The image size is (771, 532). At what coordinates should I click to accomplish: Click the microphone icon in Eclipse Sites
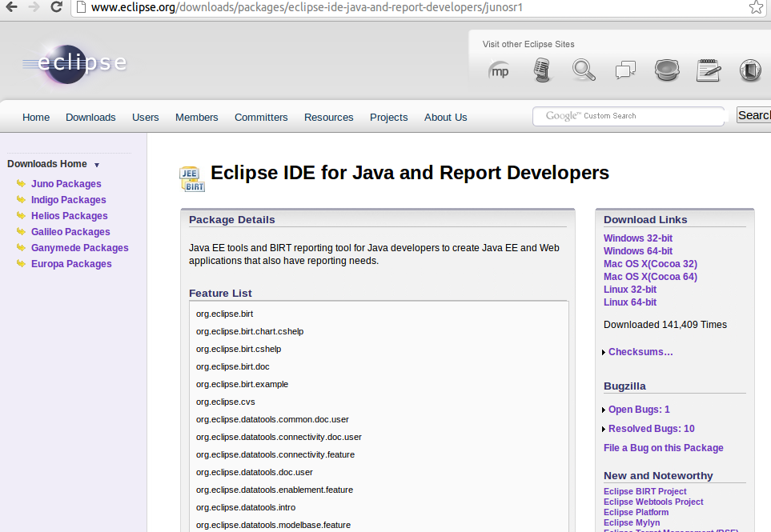[542, 70]
